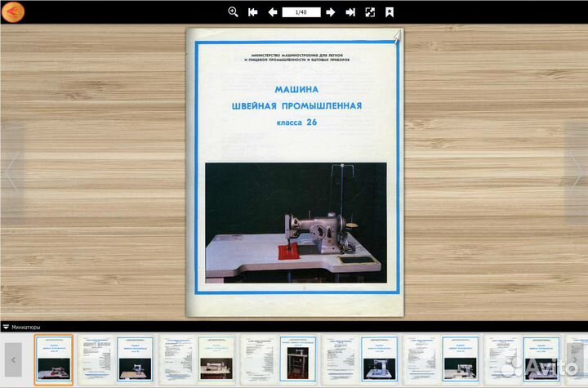Click the zoom in magnifier icon

pyautogui.click(x=233, y=12)
